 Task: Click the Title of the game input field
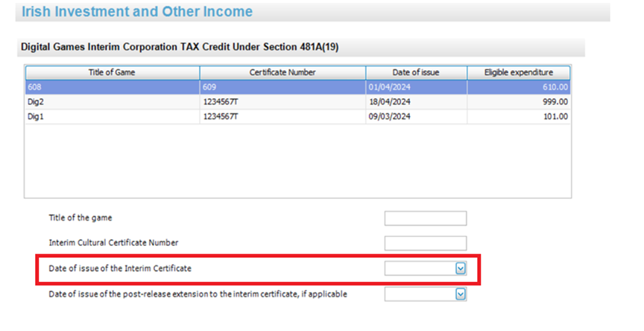[x=426, y=218]
